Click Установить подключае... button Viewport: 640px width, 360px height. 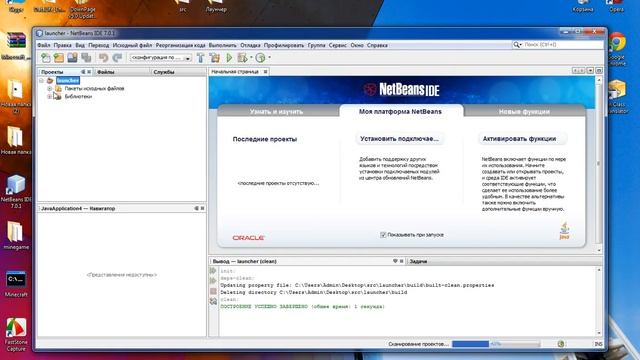click(x=399, y=139)
